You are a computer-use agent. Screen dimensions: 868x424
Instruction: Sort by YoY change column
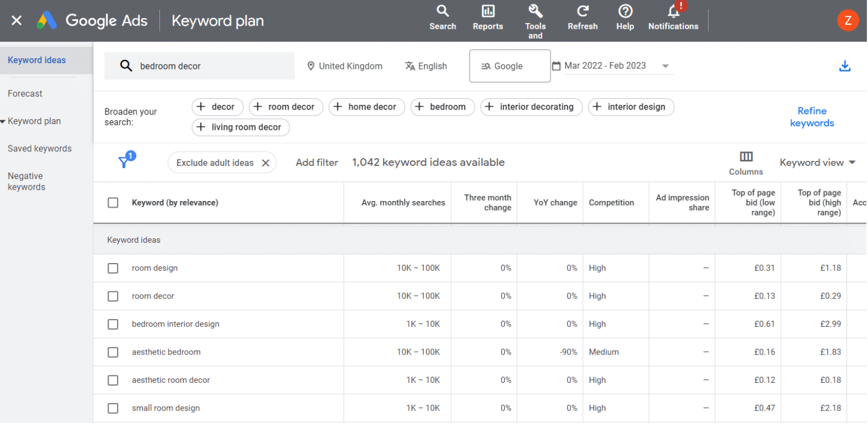[555, 203]
